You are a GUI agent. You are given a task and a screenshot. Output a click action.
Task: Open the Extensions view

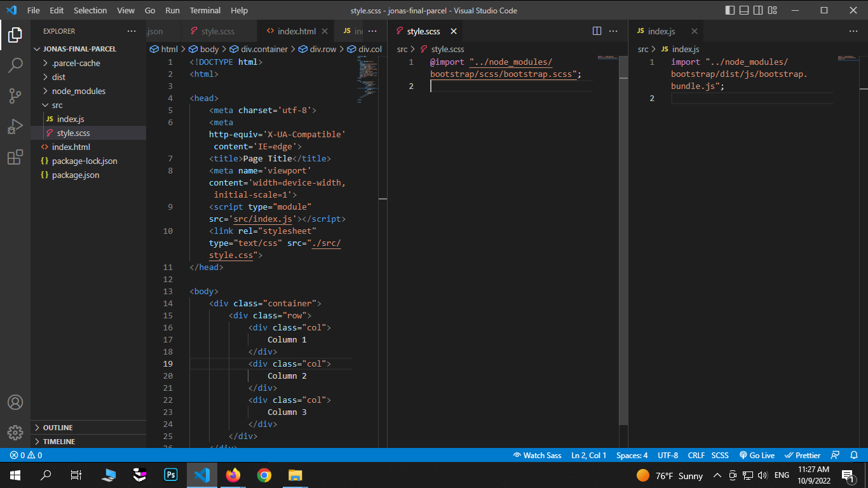coord(15,158)
